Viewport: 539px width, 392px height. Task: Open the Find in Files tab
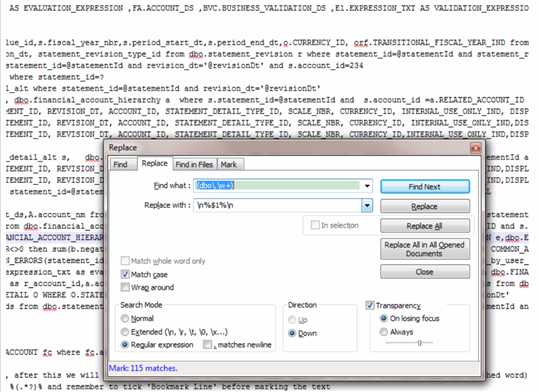[194, 164]
